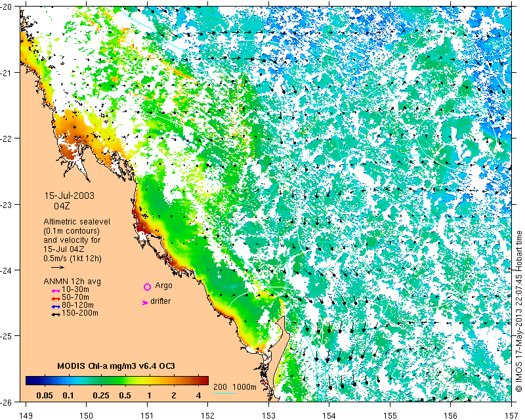
Task: Click the 0.5 colorbar tick label
Action: (125, 395)
